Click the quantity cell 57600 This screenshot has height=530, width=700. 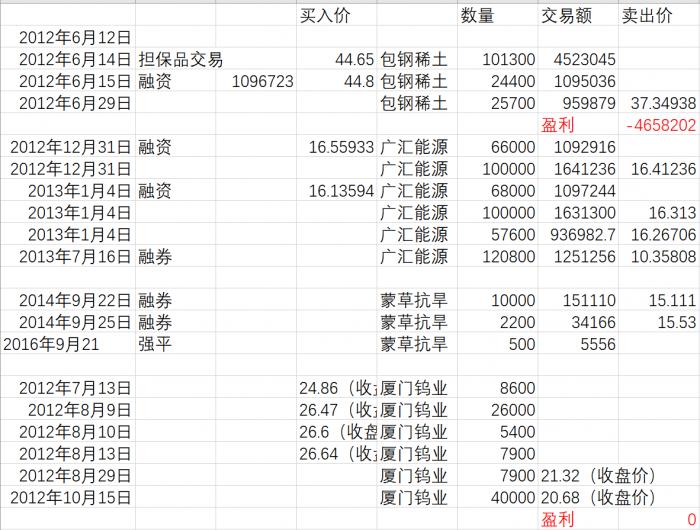[497, 234]
